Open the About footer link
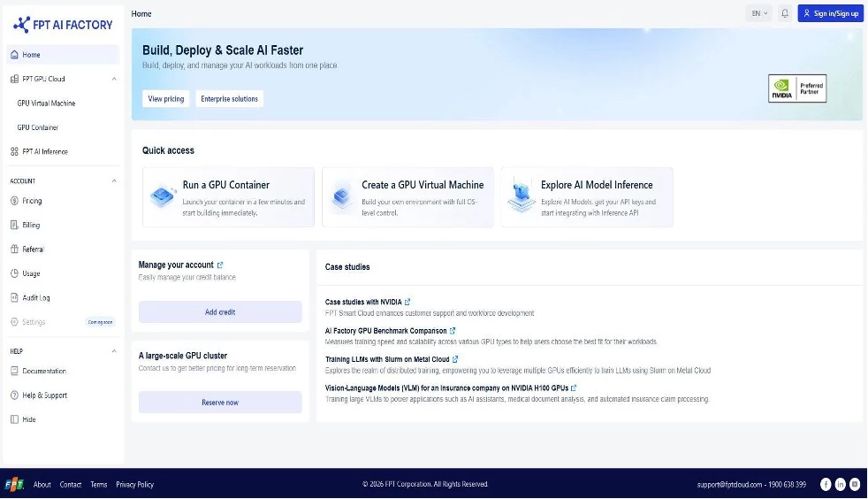The height and width of the screenshot is (499, 868). 42,485
